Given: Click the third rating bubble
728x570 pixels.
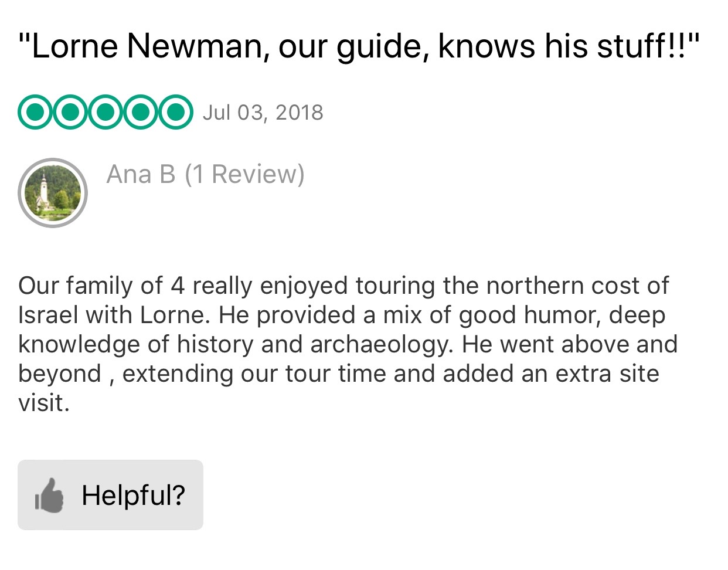Looking at the screenshot, I should click(106, 112).
